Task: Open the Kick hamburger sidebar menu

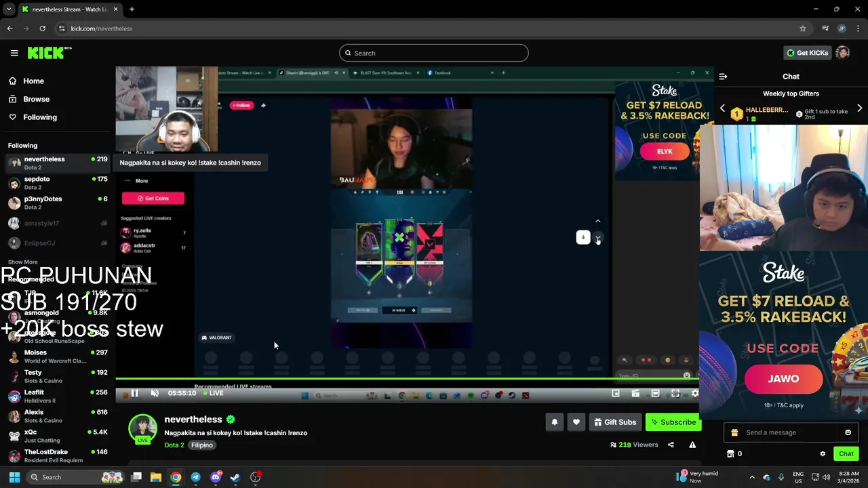Action: 14,53
